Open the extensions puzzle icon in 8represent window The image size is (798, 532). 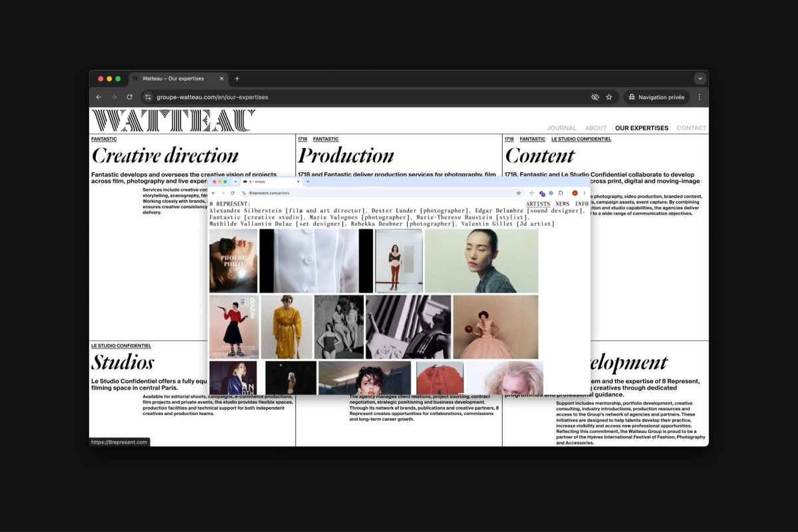[x=560, y=193]
